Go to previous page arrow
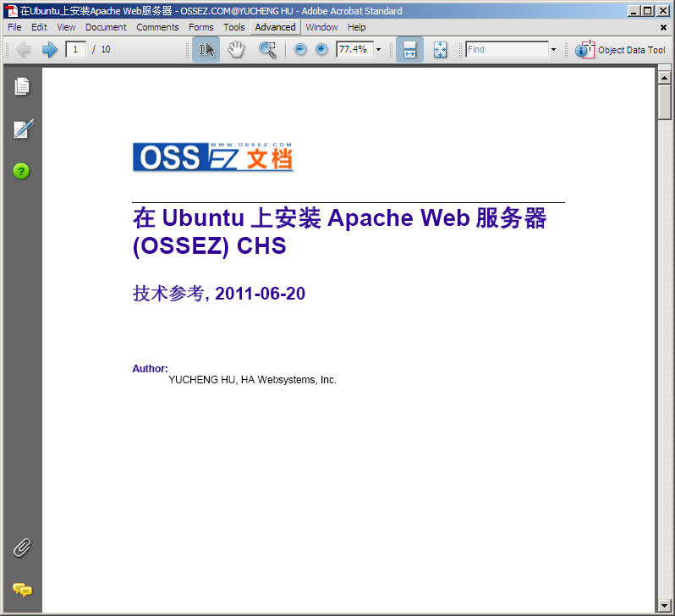The width and height of the screenshot is (675, 616). (23, 50)
